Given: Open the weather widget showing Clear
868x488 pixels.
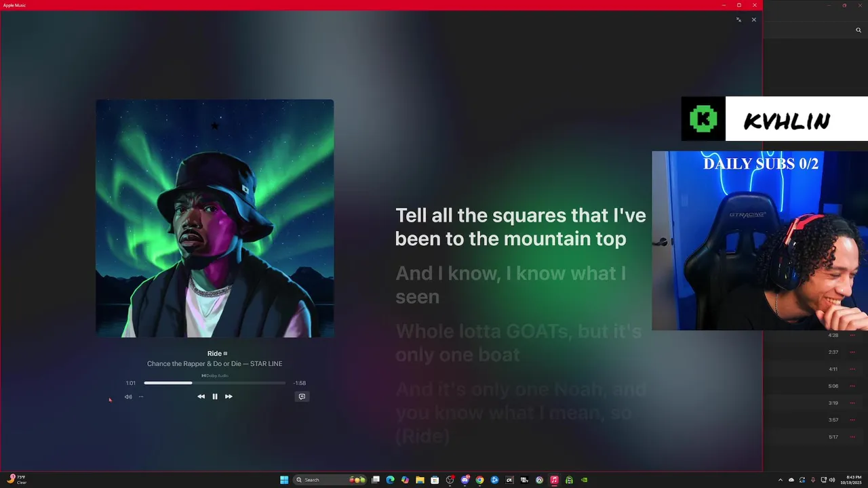Looking at the screenshot, I should point(17,480).
